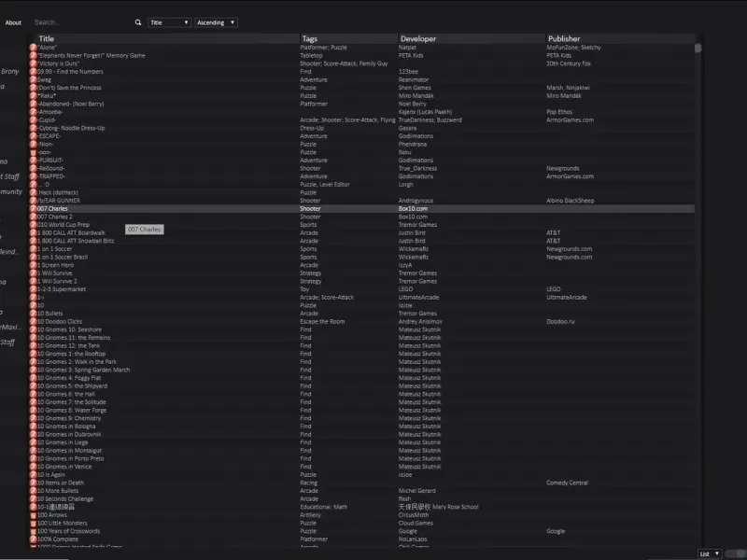
Task: Click the Flash icon beside 1 800 CALL ATT Snowball Blitz
Action: [x=34, y=241]
